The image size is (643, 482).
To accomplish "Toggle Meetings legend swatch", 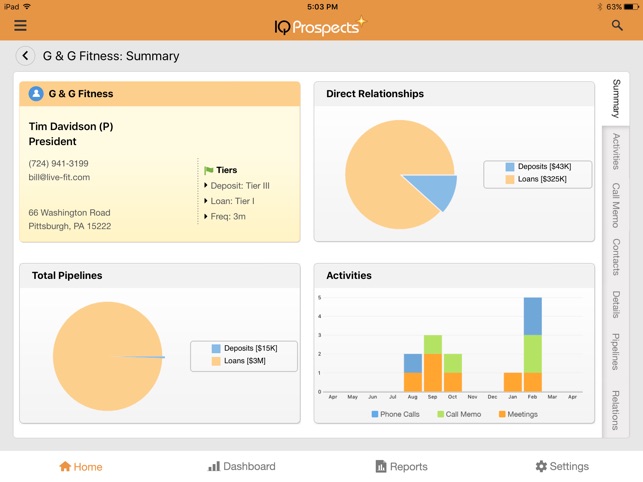I will [x=502, y=414].
